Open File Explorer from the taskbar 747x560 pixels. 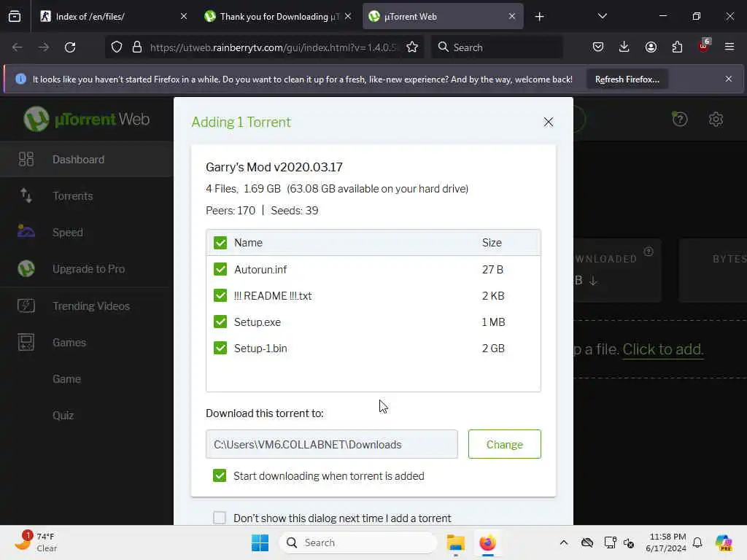(x=455, y=542)
